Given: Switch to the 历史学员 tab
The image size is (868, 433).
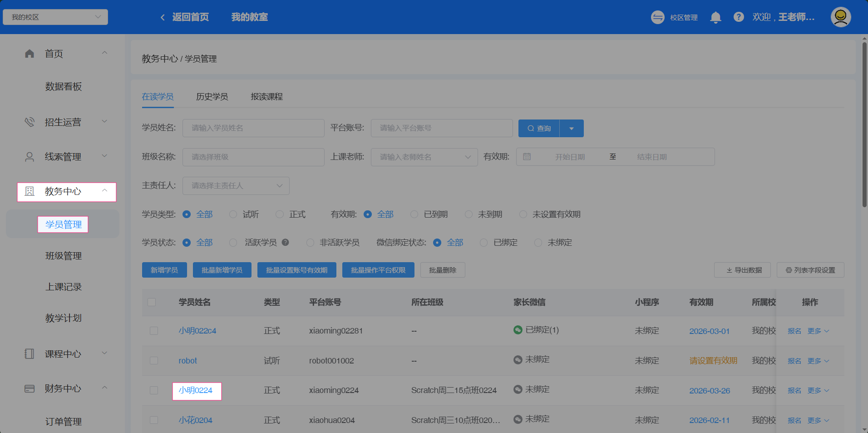Looking at the screenshot, I should [212, 97].
